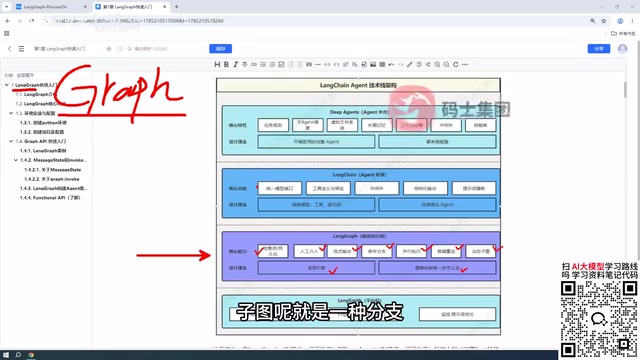Screen dimensions: 640x360
Task: Insert a horizontal rule line
Action: [x=318, y=64]
